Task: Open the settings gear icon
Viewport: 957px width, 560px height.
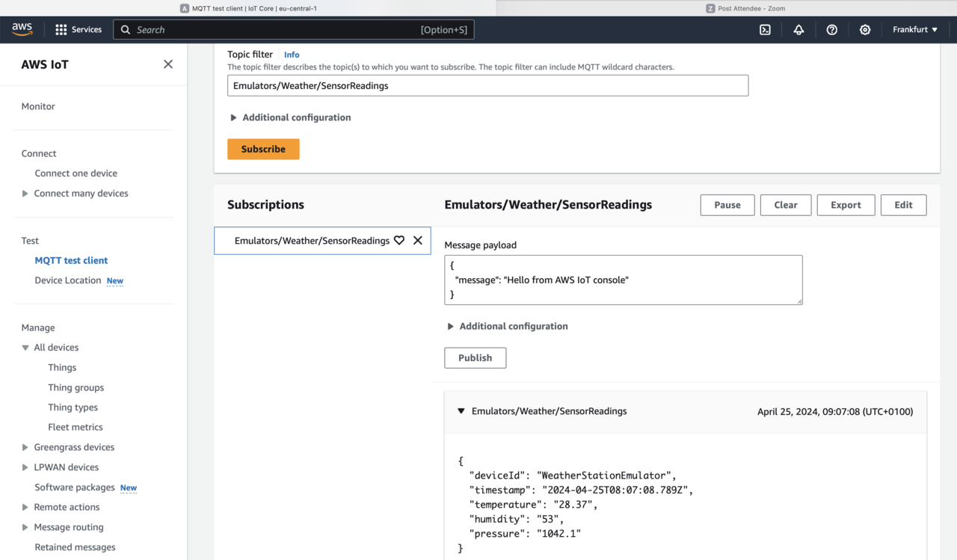Action: (865, 30)
